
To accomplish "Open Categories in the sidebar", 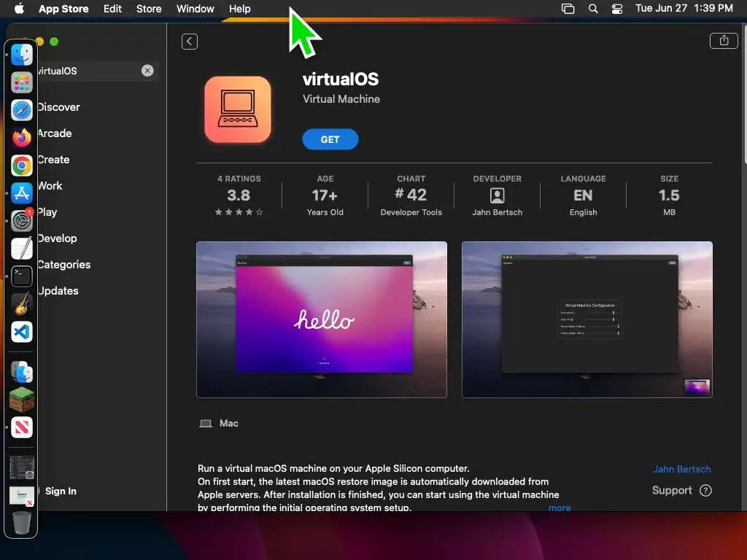I will 64,264.
